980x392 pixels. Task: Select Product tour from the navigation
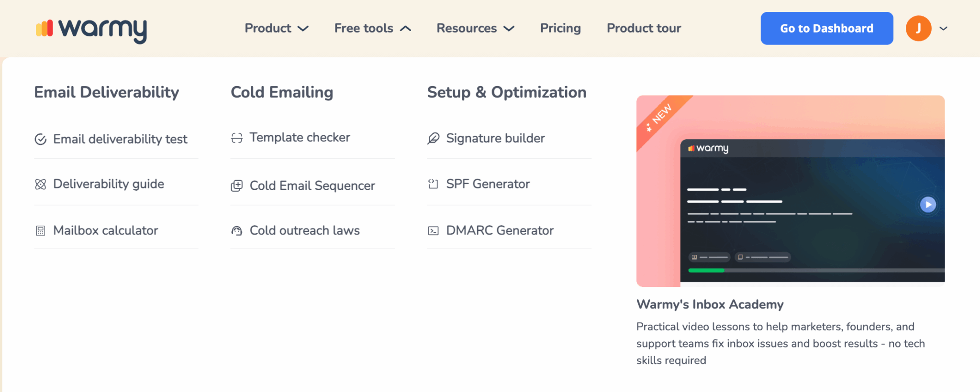coord(644,28)
